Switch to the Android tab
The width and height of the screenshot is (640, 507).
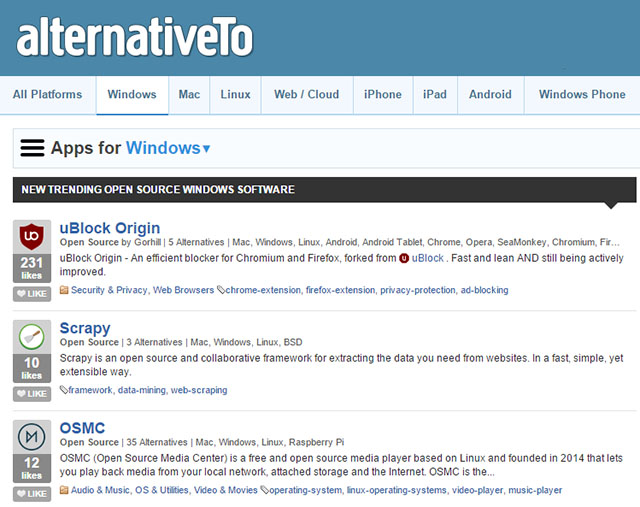pyautogui.click(x=491, y=95)
